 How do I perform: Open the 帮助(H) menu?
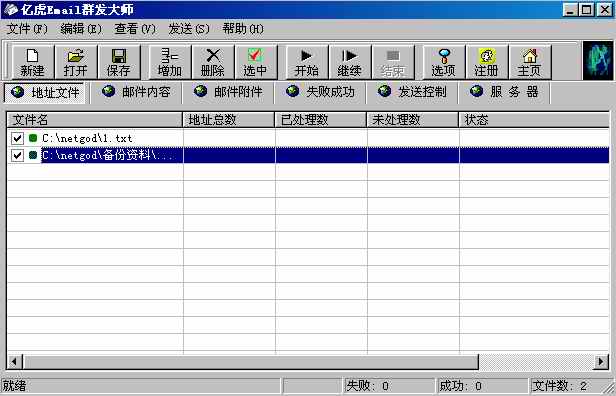[x=243, y=29]
